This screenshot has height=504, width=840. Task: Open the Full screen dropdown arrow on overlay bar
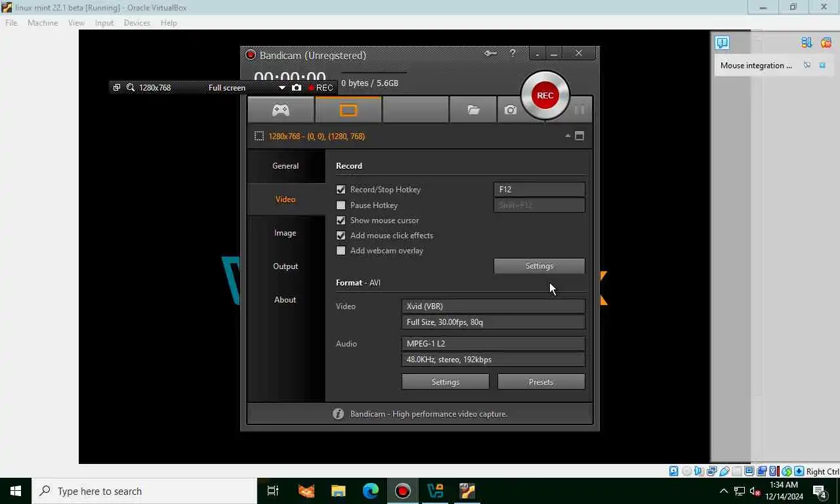(282, 88)
